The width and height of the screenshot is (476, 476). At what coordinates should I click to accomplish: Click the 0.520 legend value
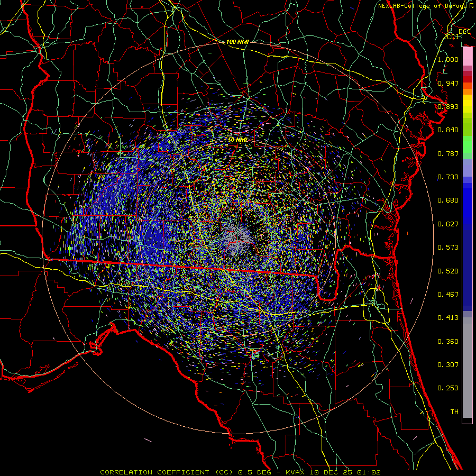point(448,271)
